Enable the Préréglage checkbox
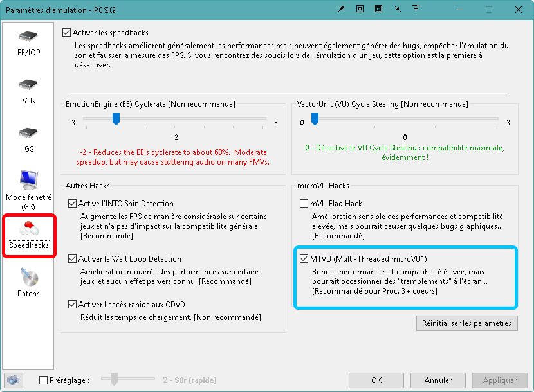The height and width of the screenshot is (392, 534). [44, 380]
